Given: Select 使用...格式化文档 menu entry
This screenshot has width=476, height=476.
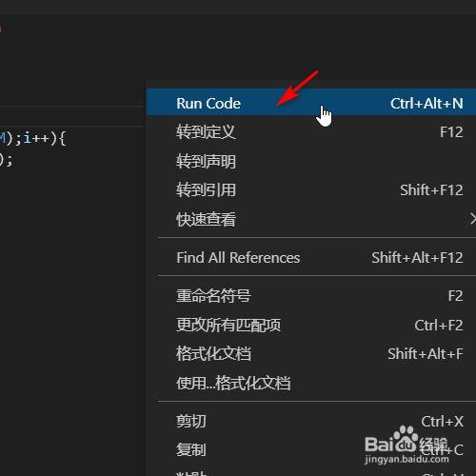Looking at the screenshot, I should coord(311,383).
